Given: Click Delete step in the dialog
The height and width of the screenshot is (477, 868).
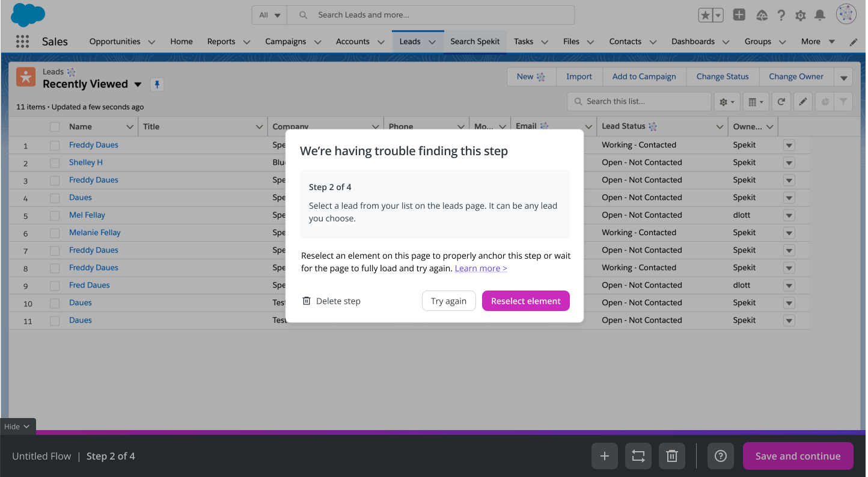Looking at the screenshot, I should 331,301.
